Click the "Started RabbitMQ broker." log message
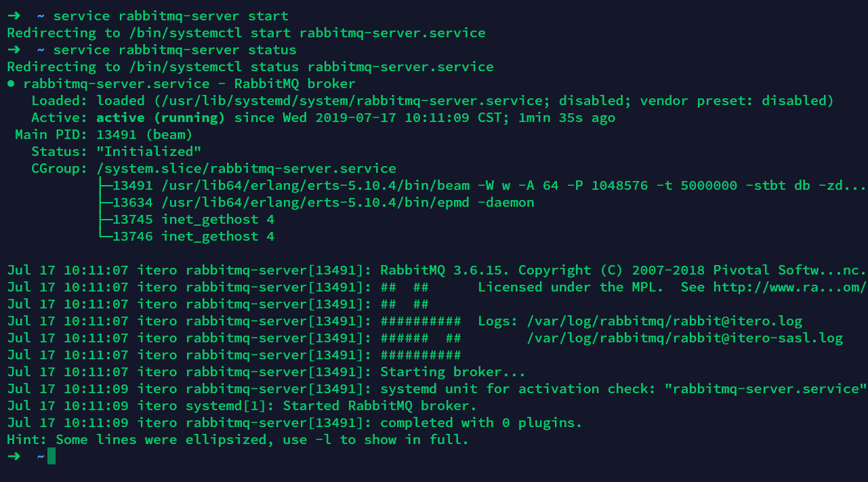This screenshot has height=482, width=868. click(x=379, y=406)
